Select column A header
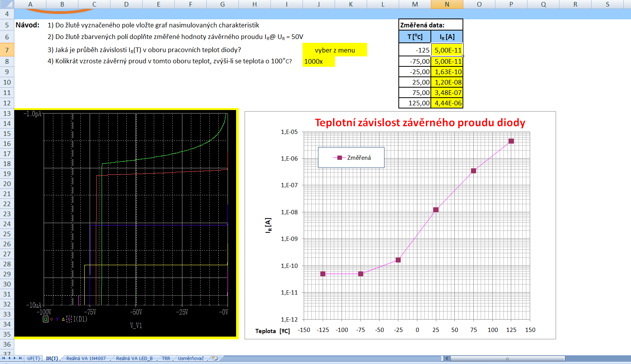 click(30, 4)
